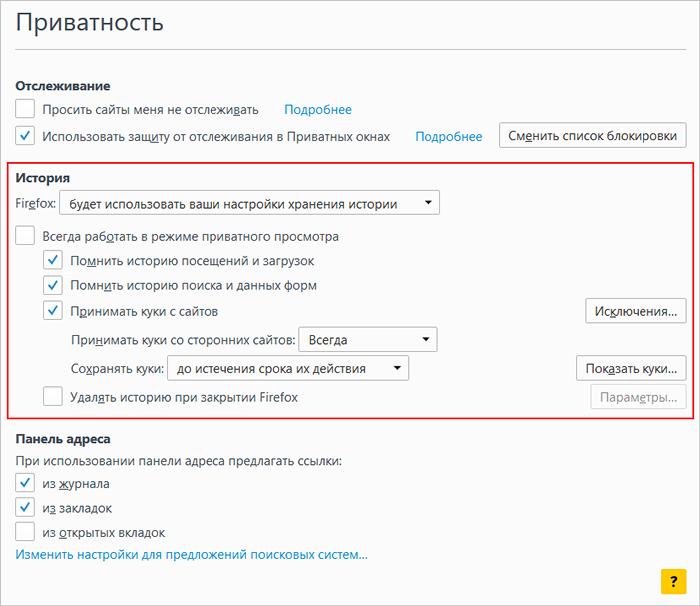This screenshot has height=606, width=700.
Task: Enable asking sites not to track me
Action: (25, 109)
